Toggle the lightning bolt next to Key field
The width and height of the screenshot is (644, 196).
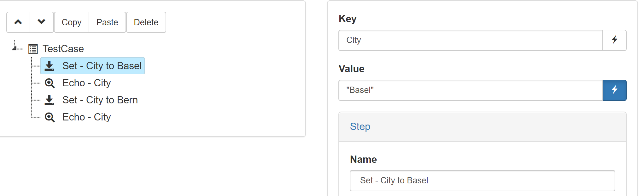pos(614,40)
